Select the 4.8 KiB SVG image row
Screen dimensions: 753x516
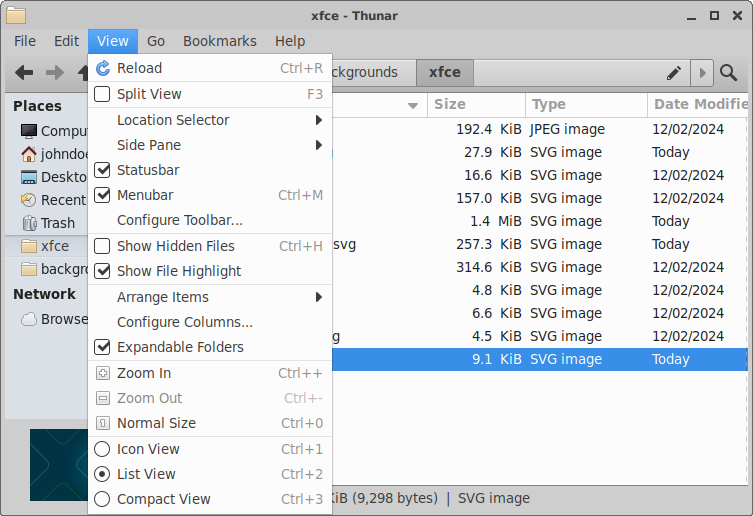point(540,290)
